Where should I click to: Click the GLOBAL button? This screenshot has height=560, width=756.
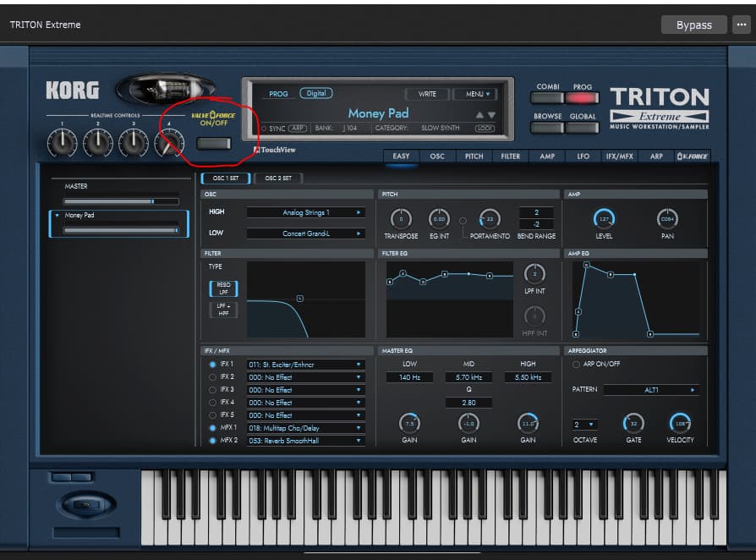coord(582,128)
